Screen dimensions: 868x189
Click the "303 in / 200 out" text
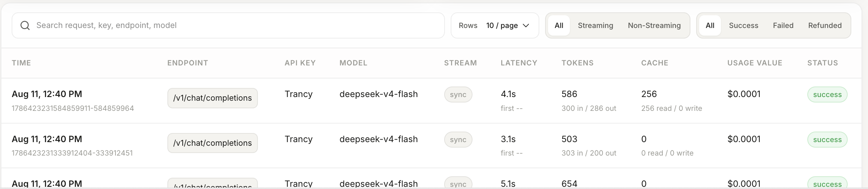click(x=589, y=153)
